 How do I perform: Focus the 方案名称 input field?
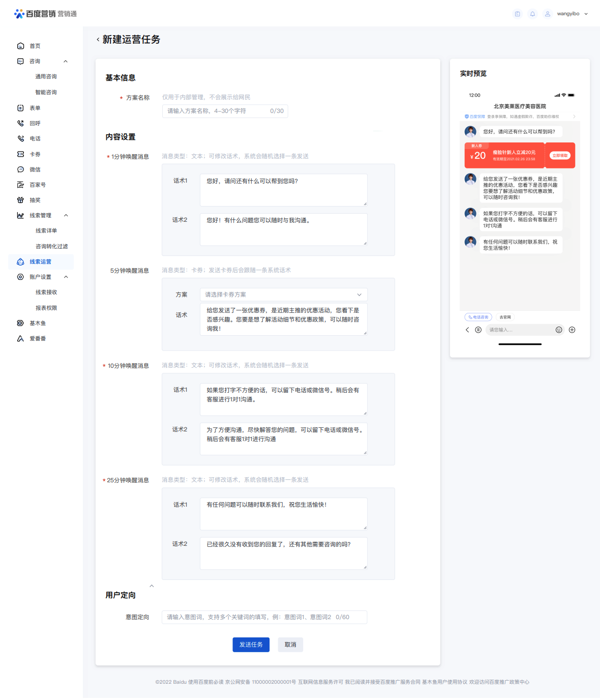pos(225,111)
